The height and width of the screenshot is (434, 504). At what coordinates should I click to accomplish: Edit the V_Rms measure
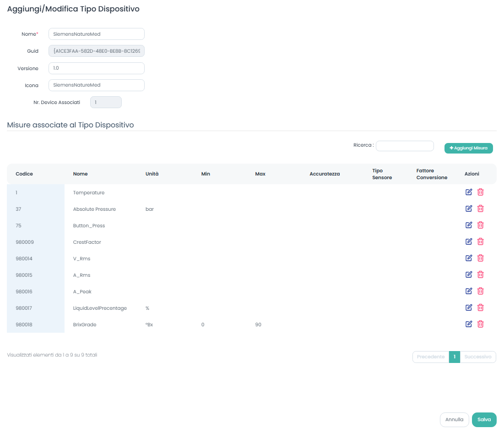(468, 258)
